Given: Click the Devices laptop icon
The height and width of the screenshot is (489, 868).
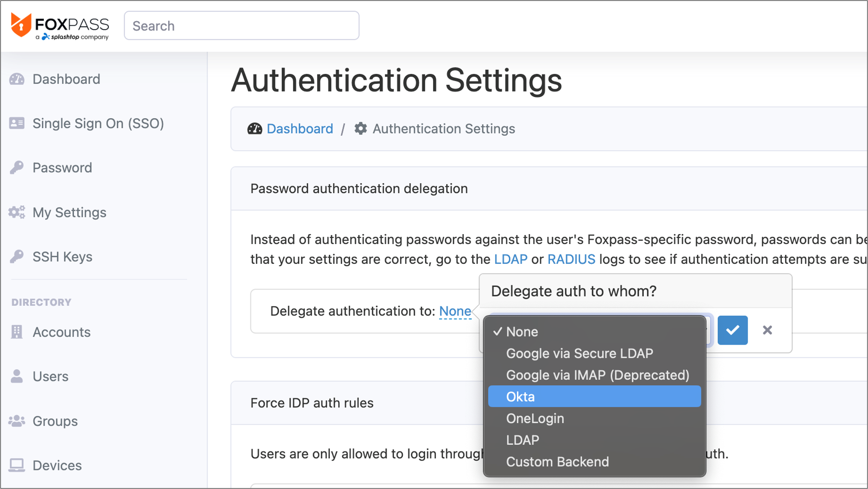Looking at the screenshot, I should [x=17, y=465].
